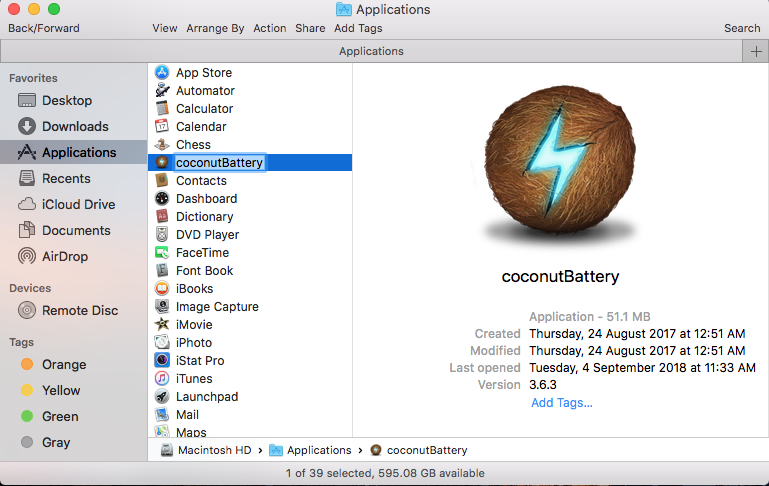Open Downloads from sidebar icon
Viewport: 769px width, 486px height.
(x=27, y=127)
